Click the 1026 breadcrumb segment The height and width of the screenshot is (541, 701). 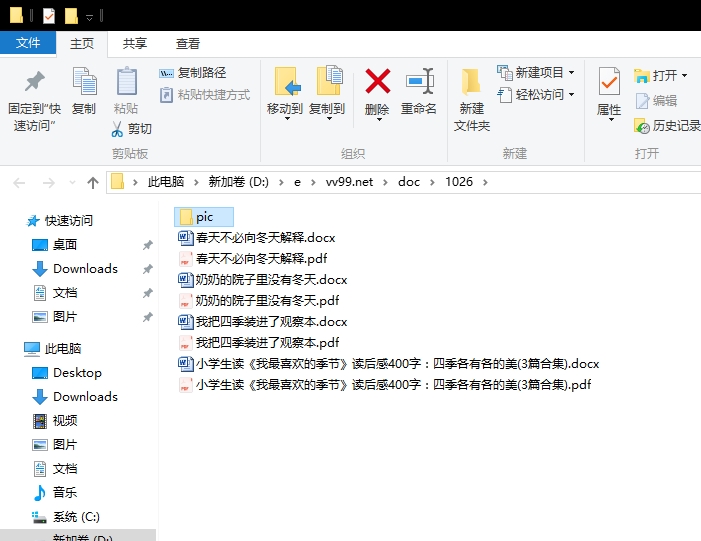pyautogui.click(x=459, y=182)
